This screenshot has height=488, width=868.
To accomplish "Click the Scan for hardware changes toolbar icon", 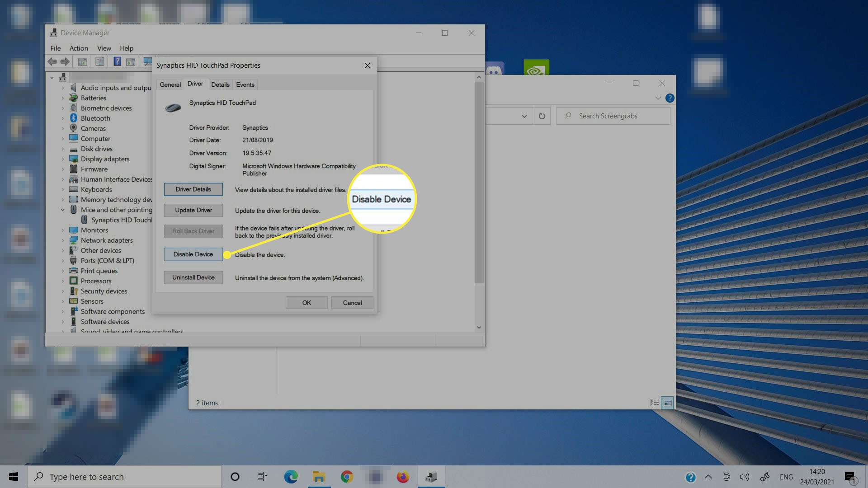I will [x=147, y=61].
